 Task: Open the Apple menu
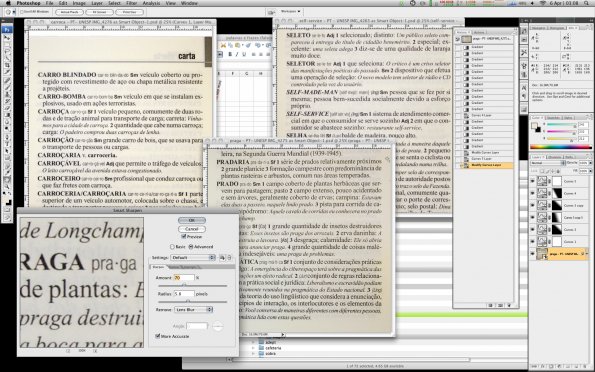click(8, 3)
